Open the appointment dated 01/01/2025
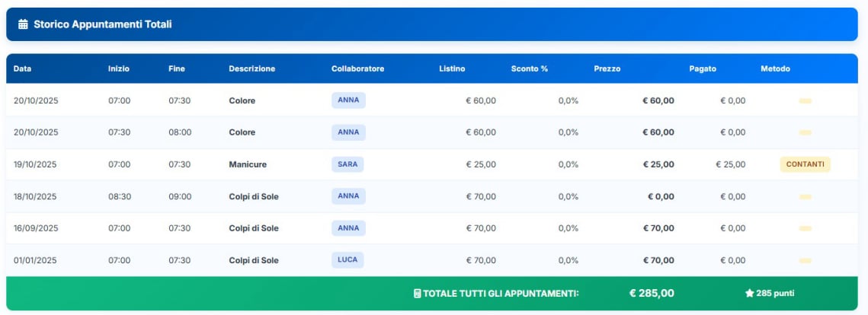 pyautogui.click(x=36, y=260)
